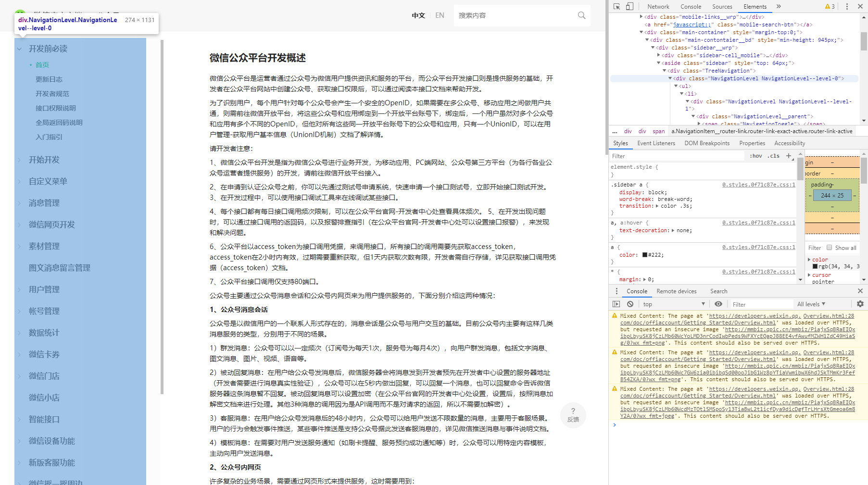
Task: Expand the 自定义菜单 sidebar section
Action: [19, 181]
